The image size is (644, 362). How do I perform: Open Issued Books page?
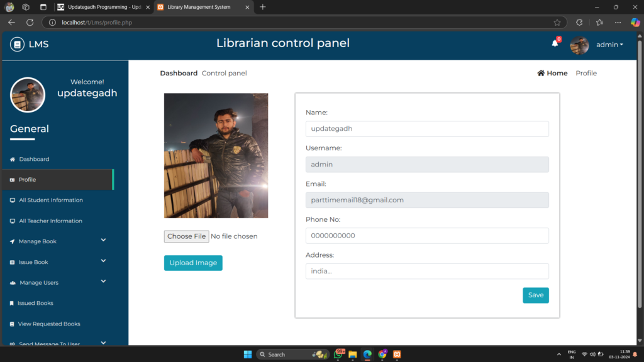click(x=35, y=304)
